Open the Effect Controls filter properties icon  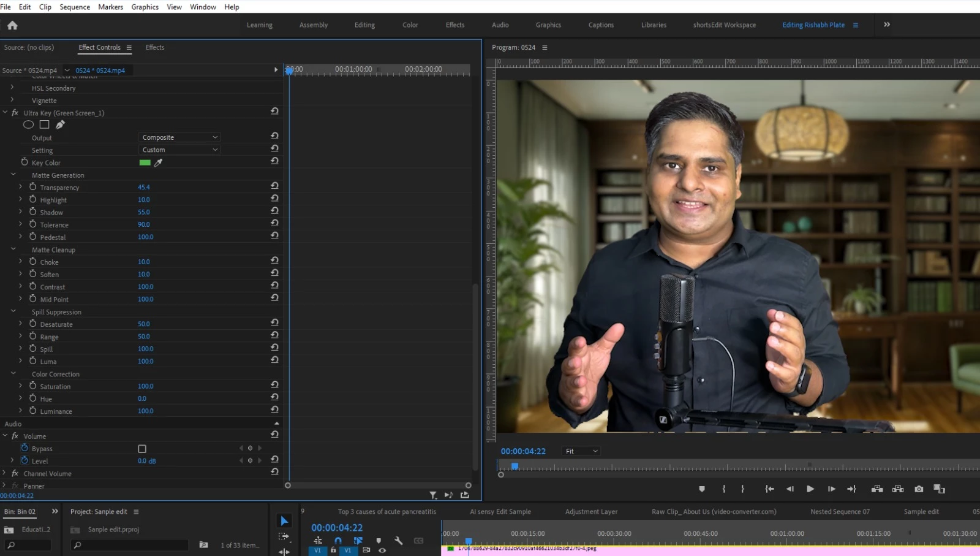click(433, 495)
